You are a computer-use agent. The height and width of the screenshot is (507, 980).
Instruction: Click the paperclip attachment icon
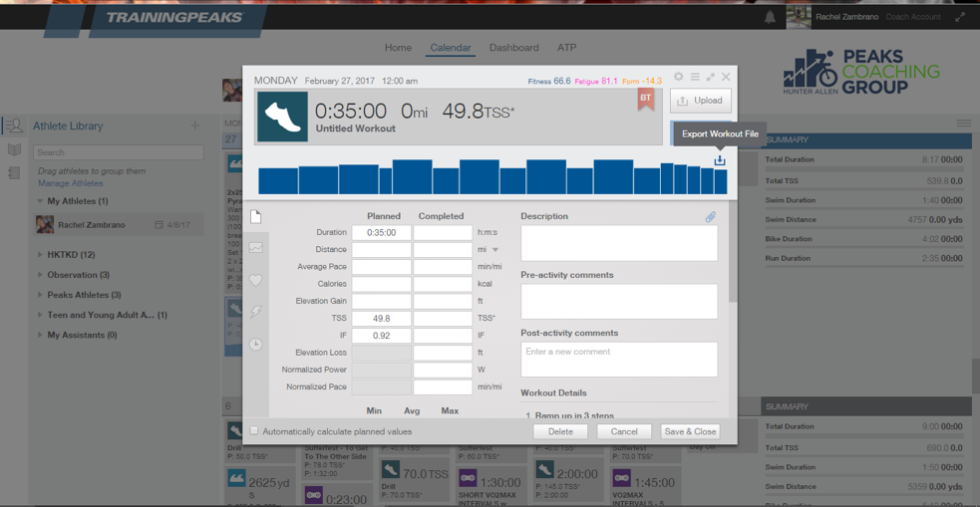pyautogui.click(x=710, y=217)
